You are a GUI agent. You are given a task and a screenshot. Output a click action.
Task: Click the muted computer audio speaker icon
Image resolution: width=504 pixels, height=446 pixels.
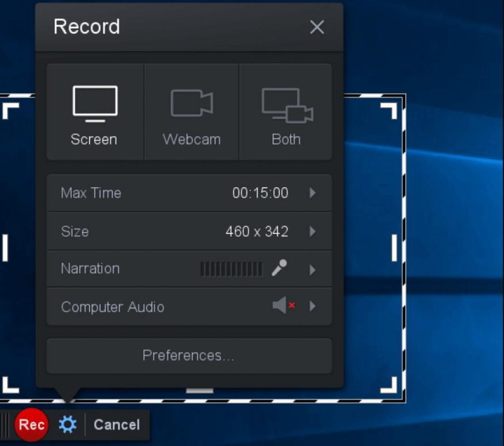284,305
